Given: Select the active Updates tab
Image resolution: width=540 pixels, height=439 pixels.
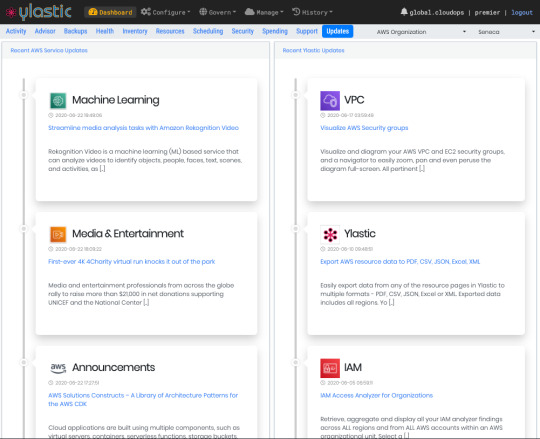Looking at the screenshot, I should click(x=338, y=31).
